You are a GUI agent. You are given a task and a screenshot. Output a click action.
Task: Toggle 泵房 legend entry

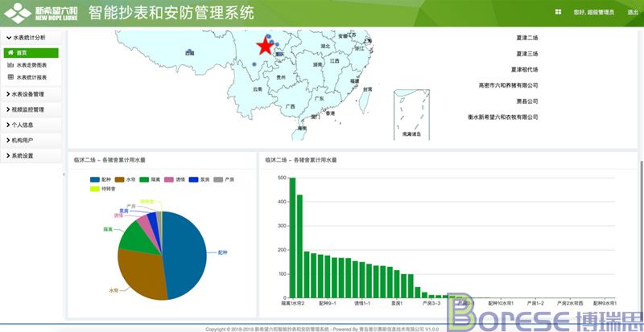tap(199, 180)
